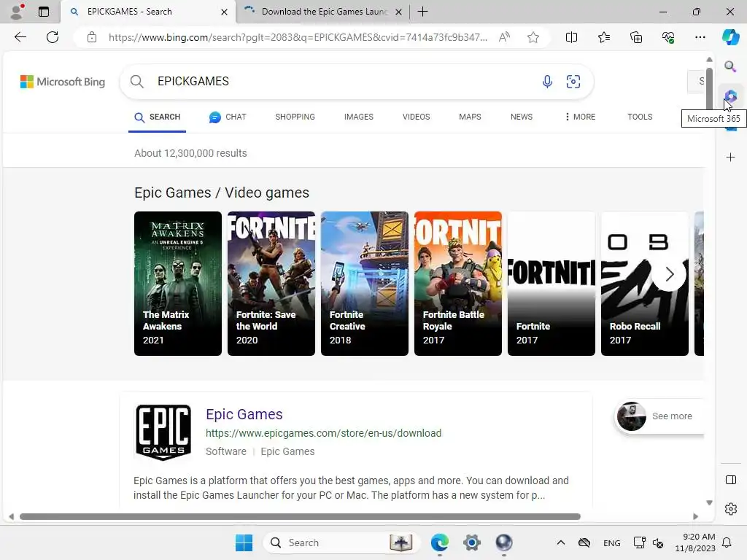Open the ENG language indicator
The width and height of the screenshot is (747, 560).
click(x=612, y=542)
